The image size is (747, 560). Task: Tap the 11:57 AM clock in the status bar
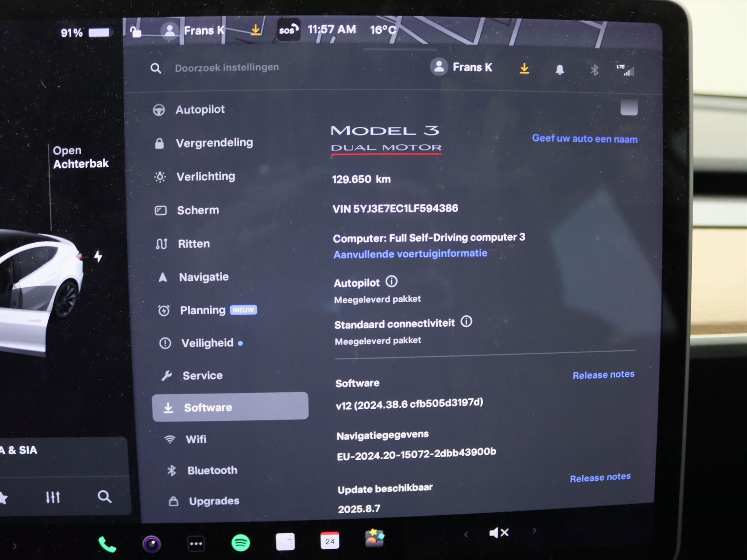331,30
